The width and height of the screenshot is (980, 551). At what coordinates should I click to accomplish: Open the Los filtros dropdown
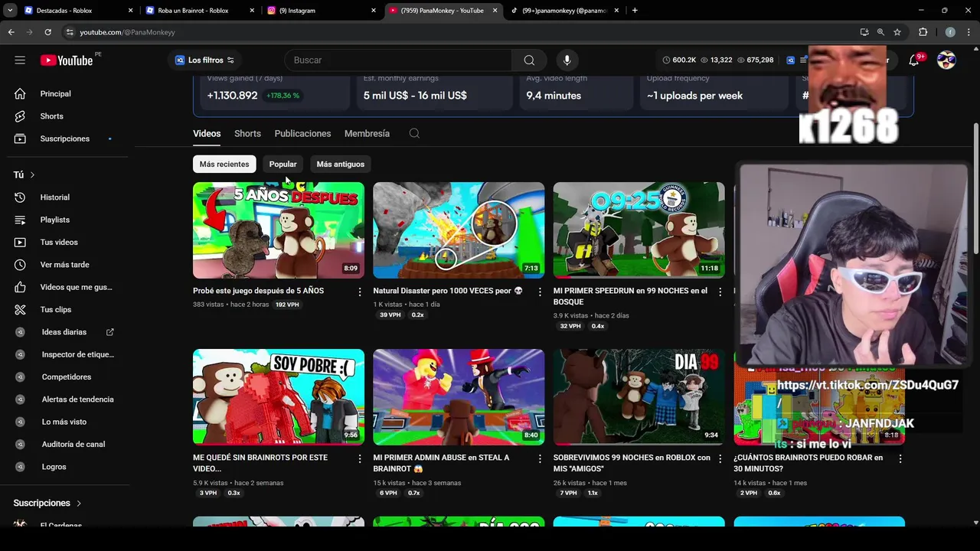pos(204,60)
